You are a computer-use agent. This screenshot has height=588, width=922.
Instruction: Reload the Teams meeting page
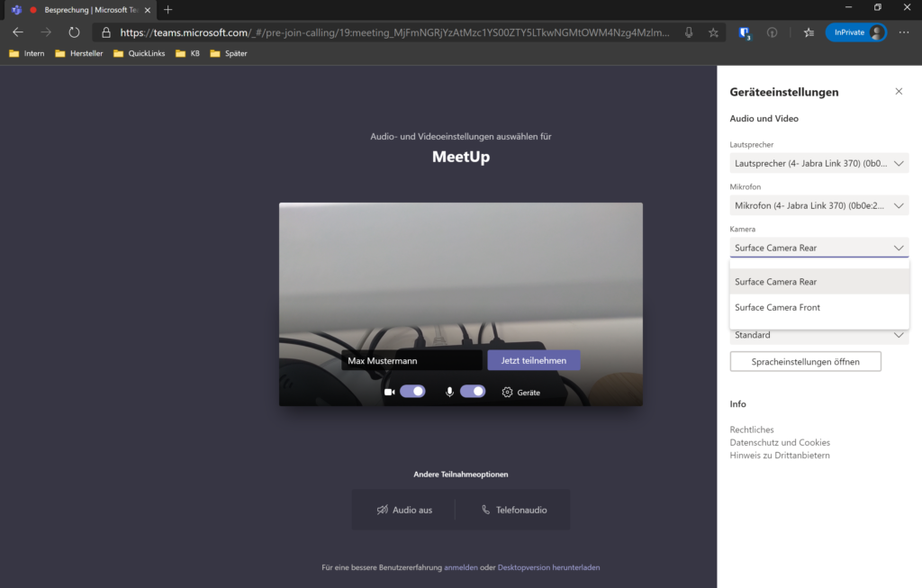click(74, 32)
